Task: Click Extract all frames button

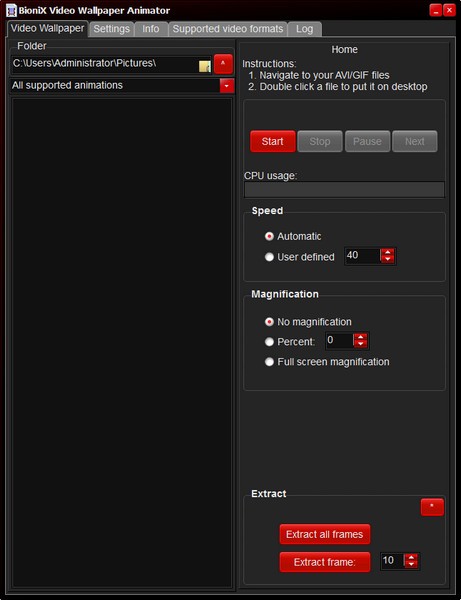Action: pos(324,534)
